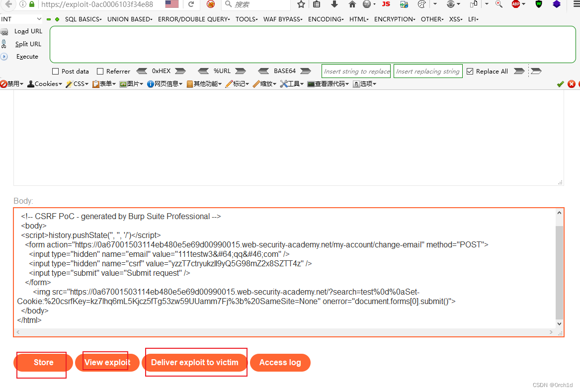The width and height of the screenshot is (580, 392).
Task: Focus the Insert string to replace field
Action: click(356, 71)
